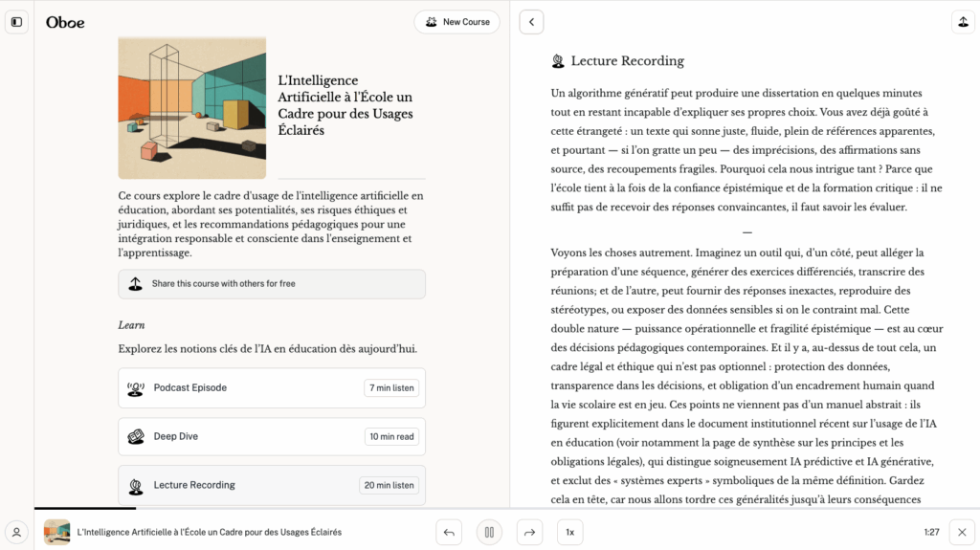Open the Podcast Episode item

[272, 388]
